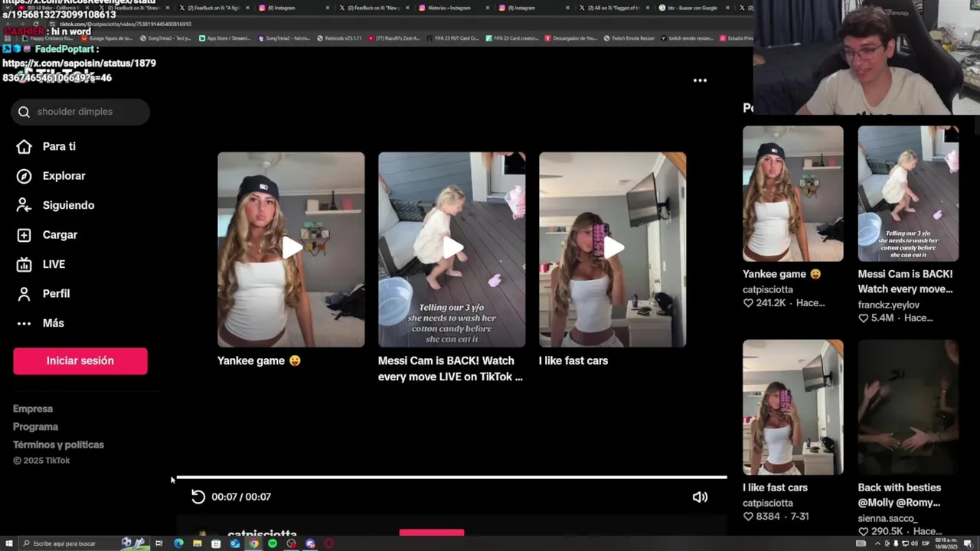Open the three-dot options menu
980x551 pixels.
point(700,80)
